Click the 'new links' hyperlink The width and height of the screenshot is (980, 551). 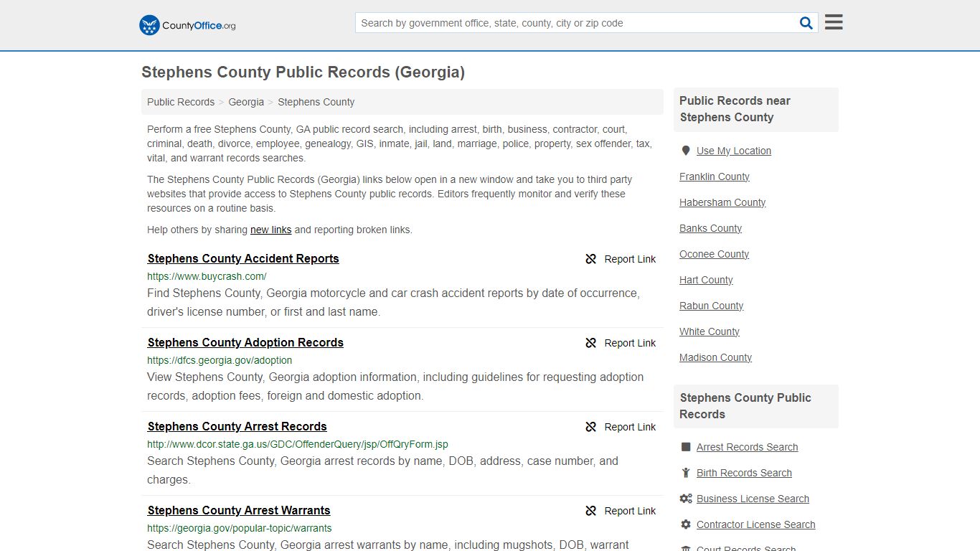pyautogui.click(x=270, y=230)
